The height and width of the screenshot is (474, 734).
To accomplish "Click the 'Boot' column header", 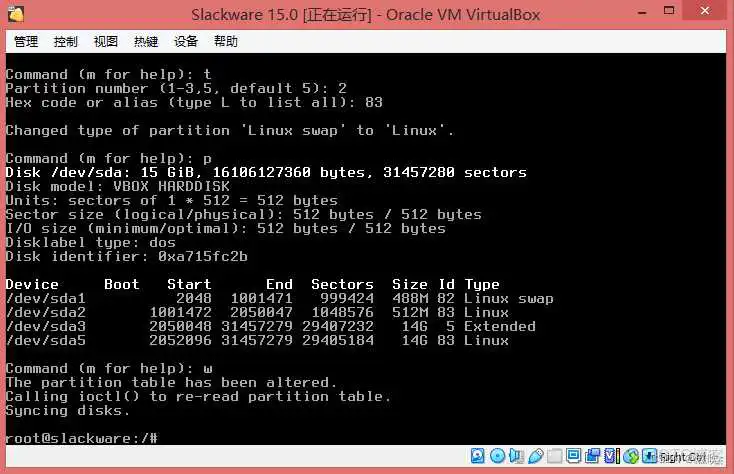I will [122, 284].
